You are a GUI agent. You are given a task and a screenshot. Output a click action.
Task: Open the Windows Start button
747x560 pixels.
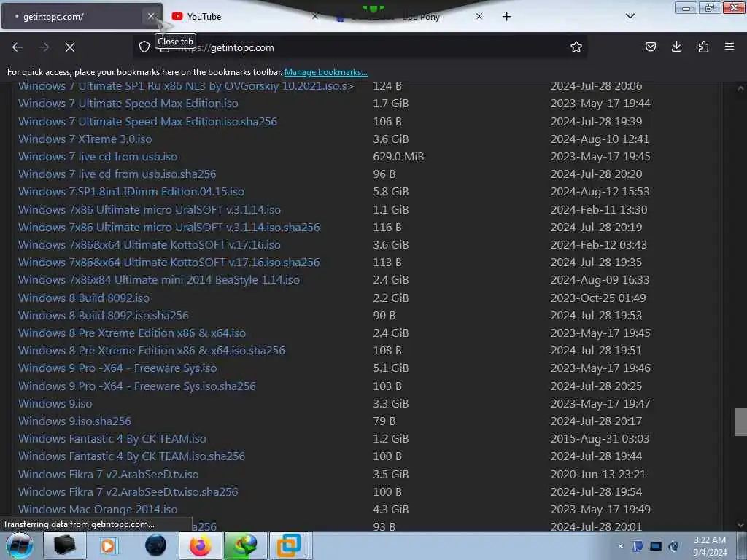(x=19, y=545)
